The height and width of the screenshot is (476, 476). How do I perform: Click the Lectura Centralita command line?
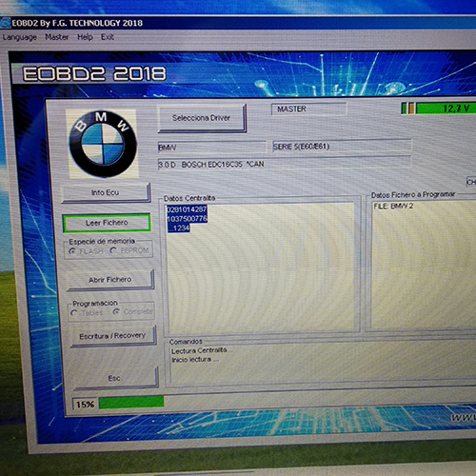pos(201,350)
